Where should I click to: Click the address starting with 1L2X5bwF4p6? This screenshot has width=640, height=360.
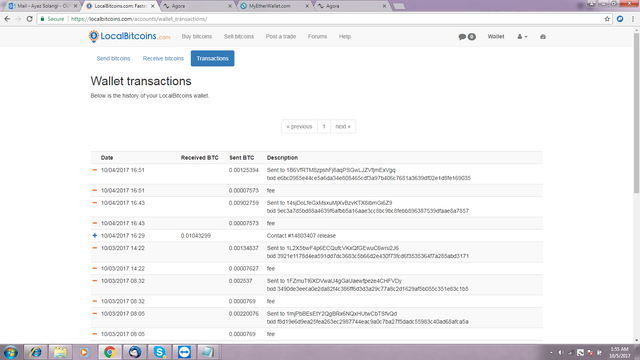[x=342, y=248]
